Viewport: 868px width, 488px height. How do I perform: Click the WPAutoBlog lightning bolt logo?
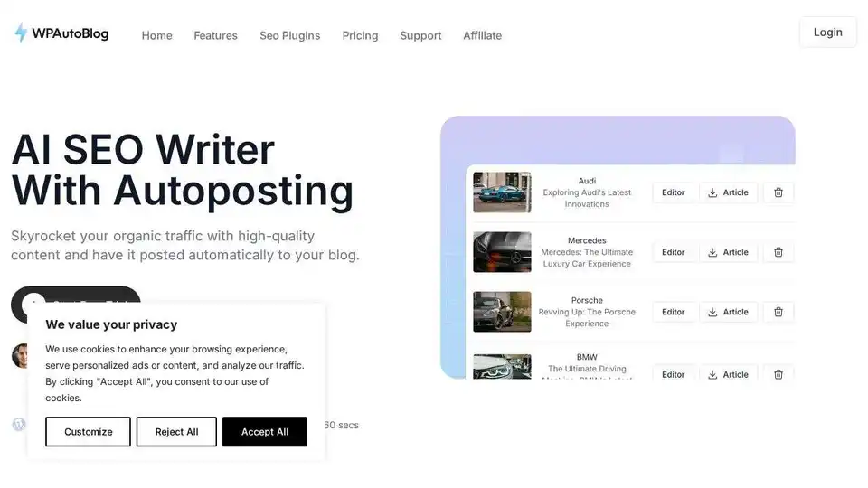pos(21,33)
